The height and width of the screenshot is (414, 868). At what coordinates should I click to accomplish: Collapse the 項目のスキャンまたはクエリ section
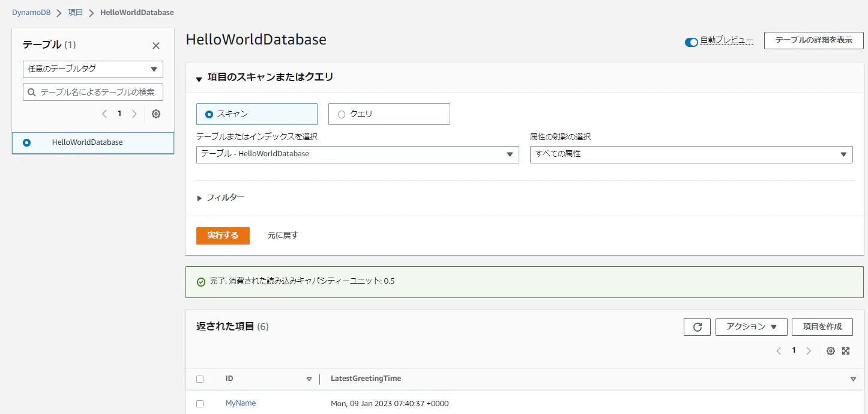pyautogui.click(x=199, y=78)
